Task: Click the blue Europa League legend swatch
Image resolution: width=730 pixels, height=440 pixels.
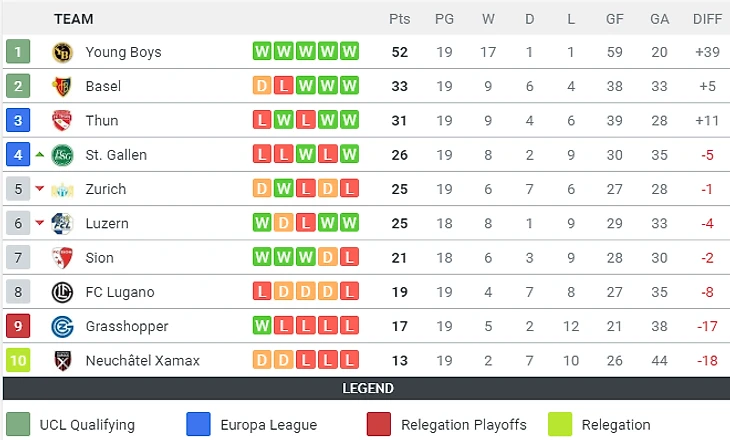Action: coord(199,424)
